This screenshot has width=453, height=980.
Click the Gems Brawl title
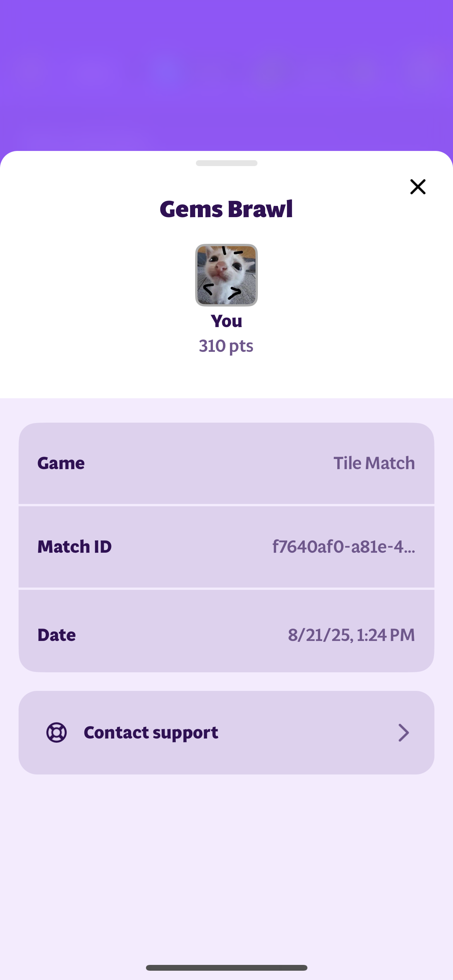226,209
